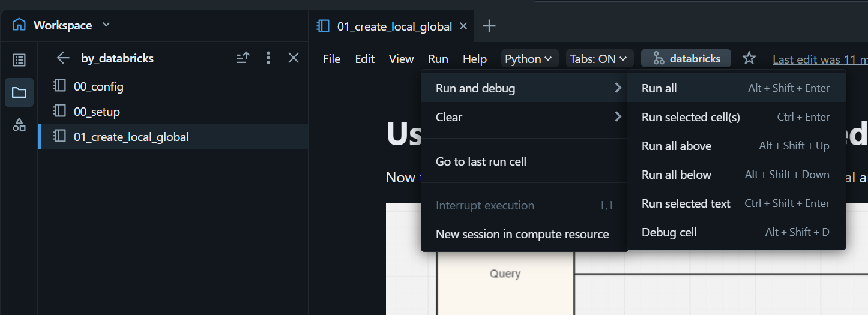Open the 00_config notebook
Screen dimensions: 868x315
point(98,86)
